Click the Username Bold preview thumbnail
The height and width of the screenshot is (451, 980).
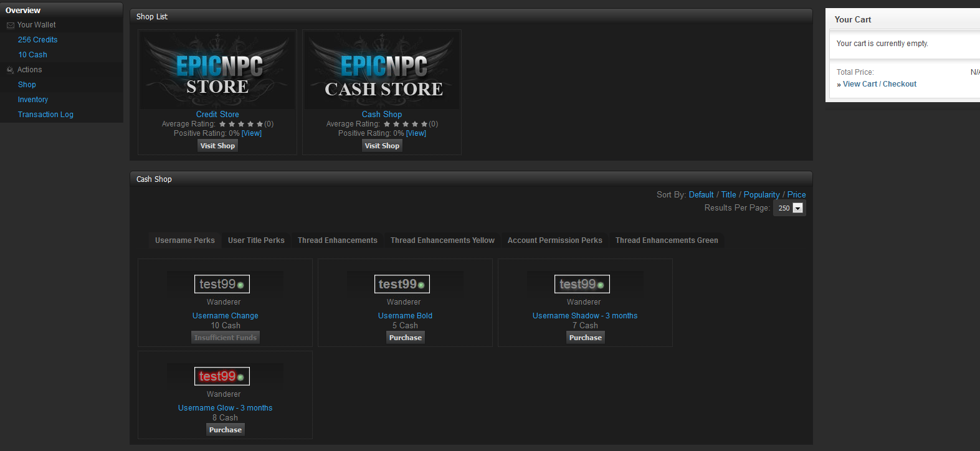402,284
